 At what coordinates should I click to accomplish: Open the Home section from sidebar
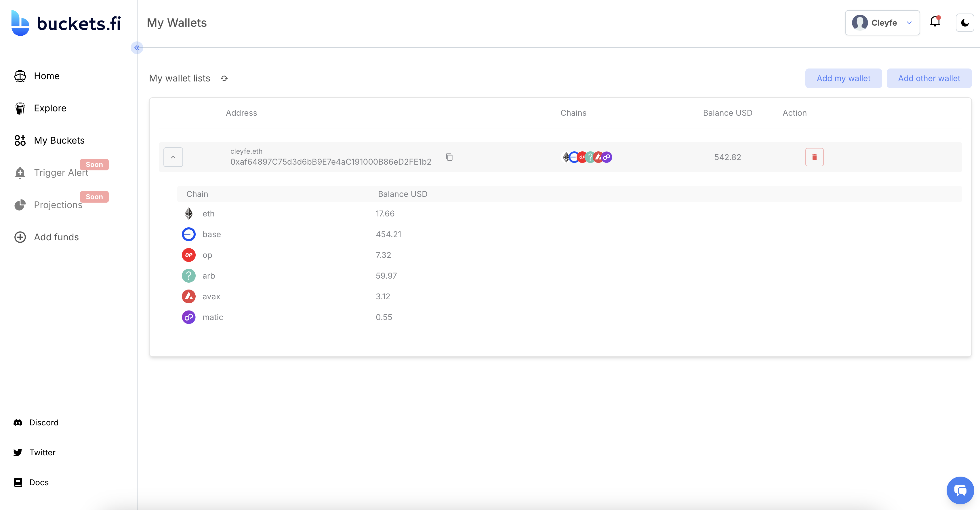coord(46,76)
